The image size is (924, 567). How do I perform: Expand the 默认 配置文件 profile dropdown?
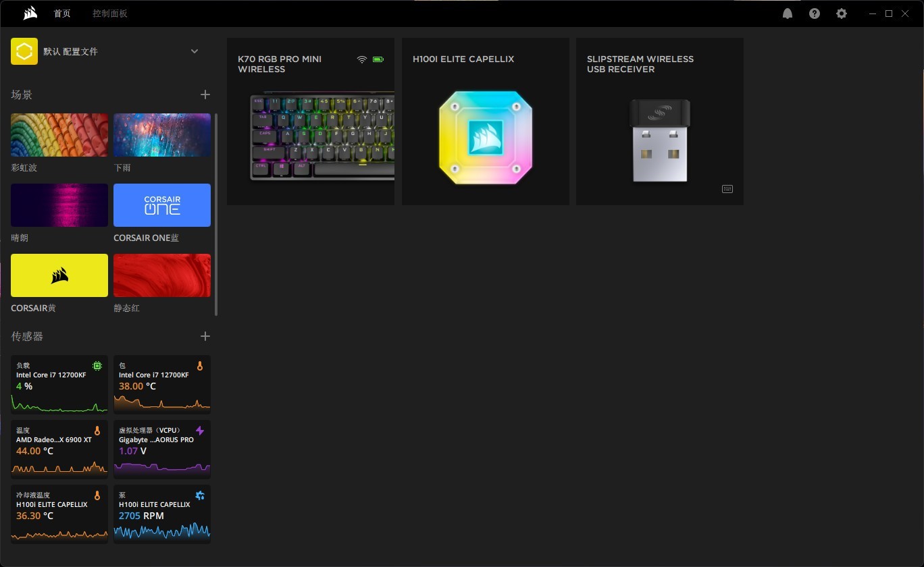tap(195, 51)
